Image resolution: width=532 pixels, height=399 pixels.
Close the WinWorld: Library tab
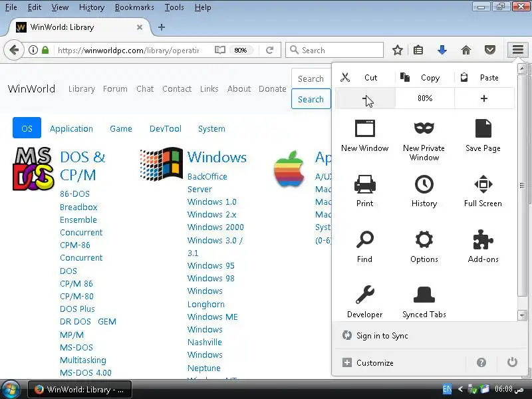coord(140,27)
